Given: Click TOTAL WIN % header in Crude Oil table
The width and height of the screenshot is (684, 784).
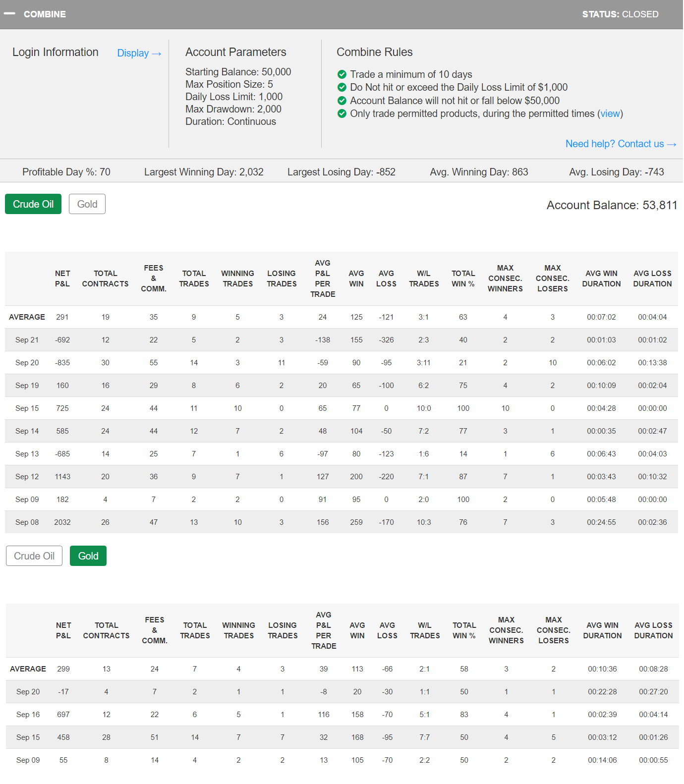Looking at the screenshot, I should [x=463, y=279].
